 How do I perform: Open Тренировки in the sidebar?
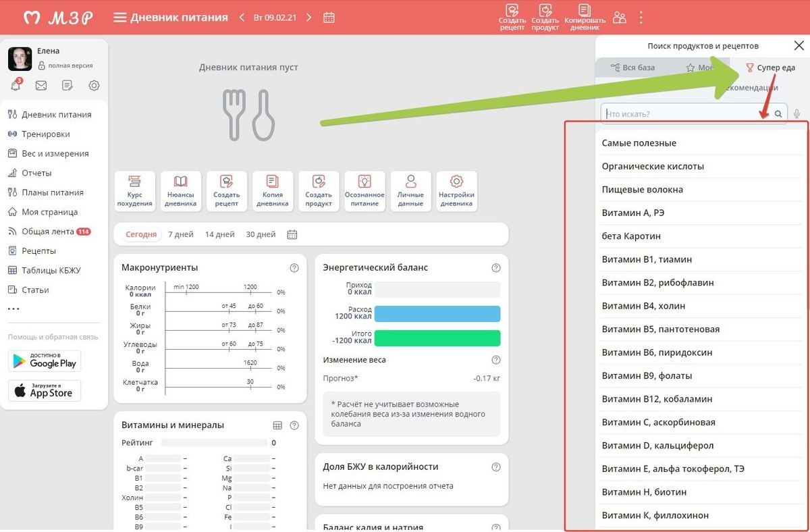[45, 134]
